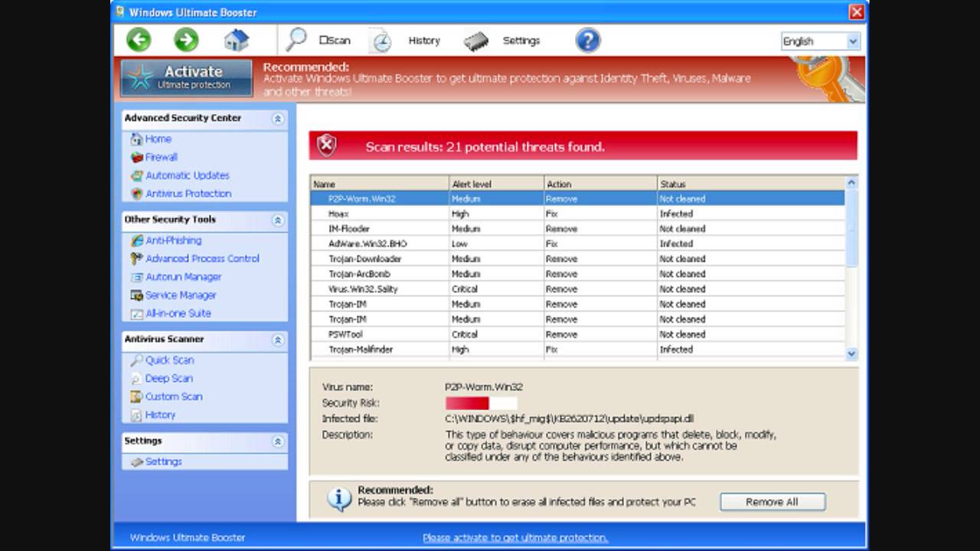Click the red shield scan results icon

pos(327,145)
